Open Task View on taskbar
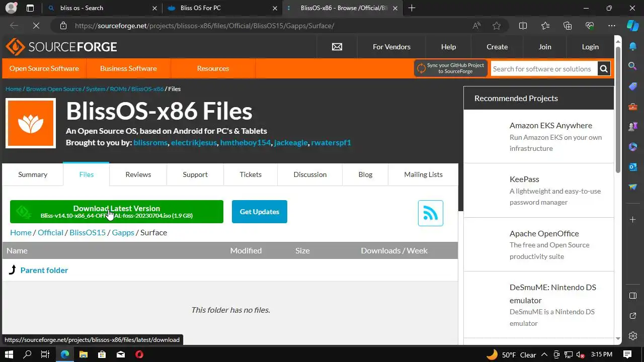This screenshot has width=644, height=362. (45, 354)
